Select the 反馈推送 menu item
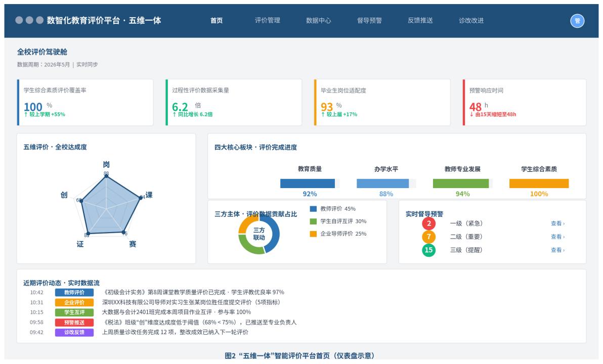 tap(420, 20)
